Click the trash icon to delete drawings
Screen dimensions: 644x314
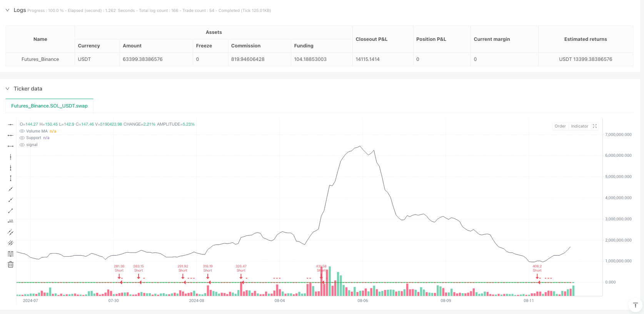(10, 265)
